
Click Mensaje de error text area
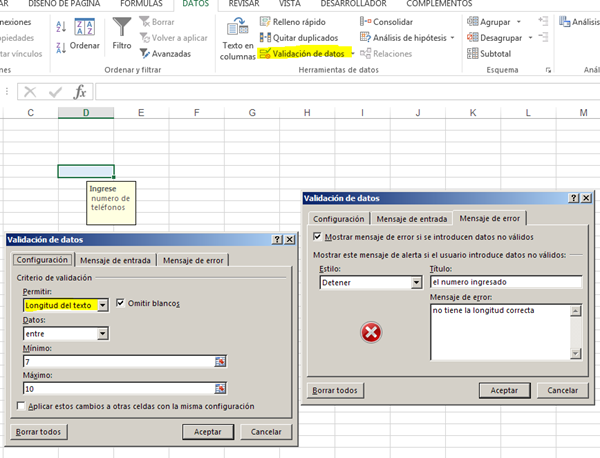[500, 332]
